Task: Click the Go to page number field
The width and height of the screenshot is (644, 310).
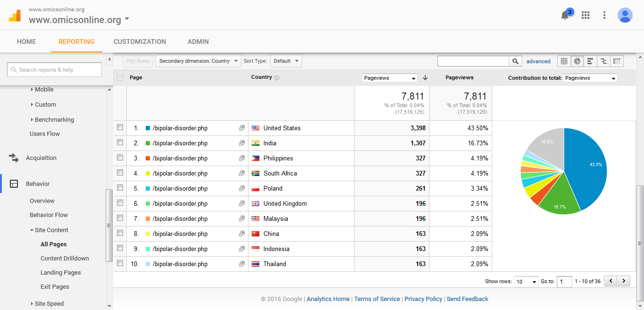Action: (564, 281)
